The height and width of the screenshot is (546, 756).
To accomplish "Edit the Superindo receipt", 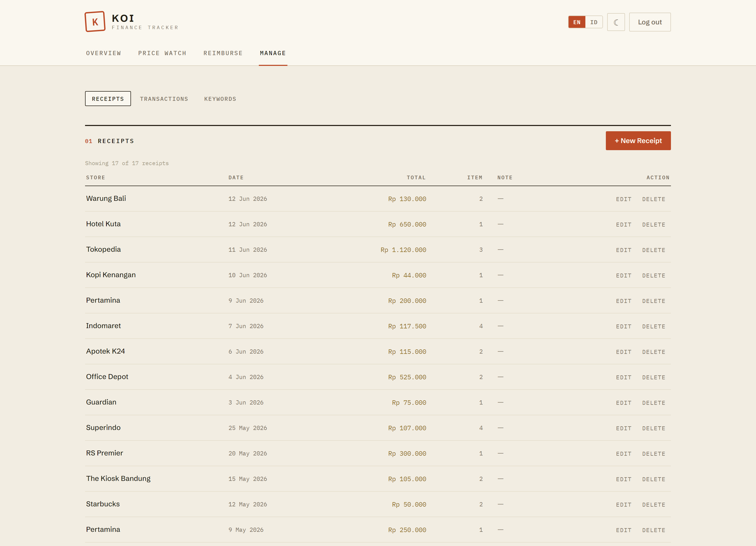I will click(624, 428).
